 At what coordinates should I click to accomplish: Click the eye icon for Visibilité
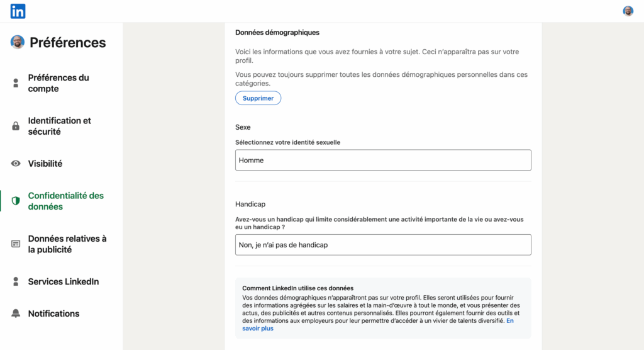point(16,164)
